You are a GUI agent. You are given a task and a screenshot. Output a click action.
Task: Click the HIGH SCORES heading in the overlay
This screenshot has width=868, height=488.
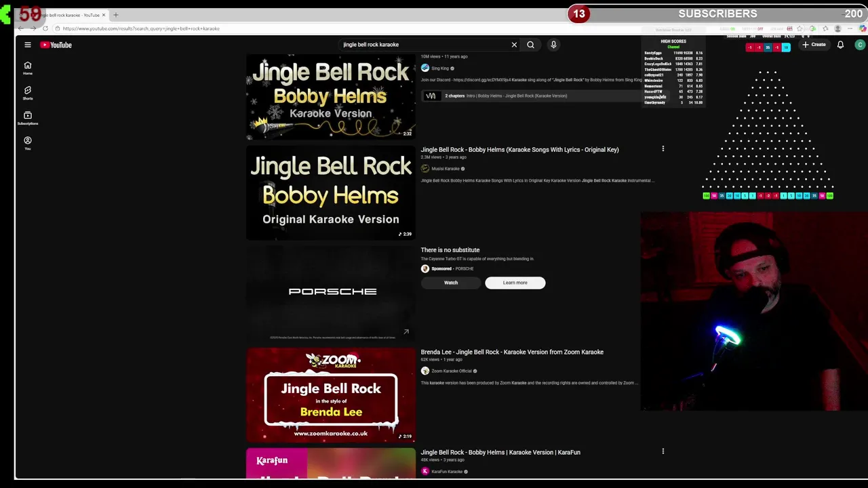tap(673, 41)
